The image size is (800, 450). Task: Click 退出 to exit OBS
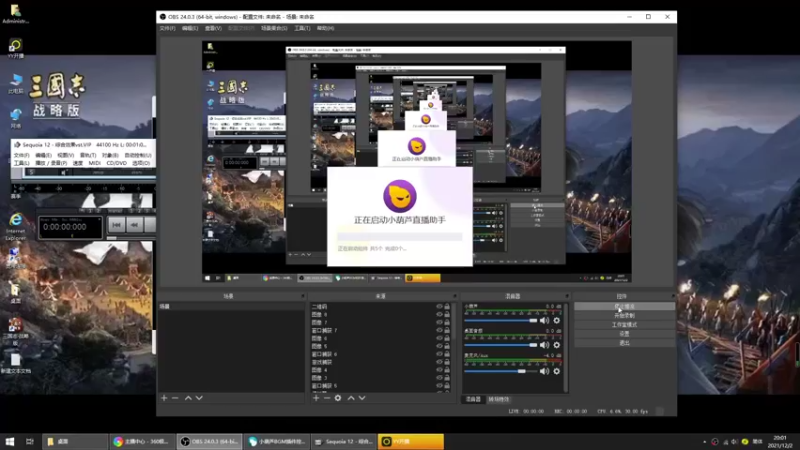coord(624,343)
